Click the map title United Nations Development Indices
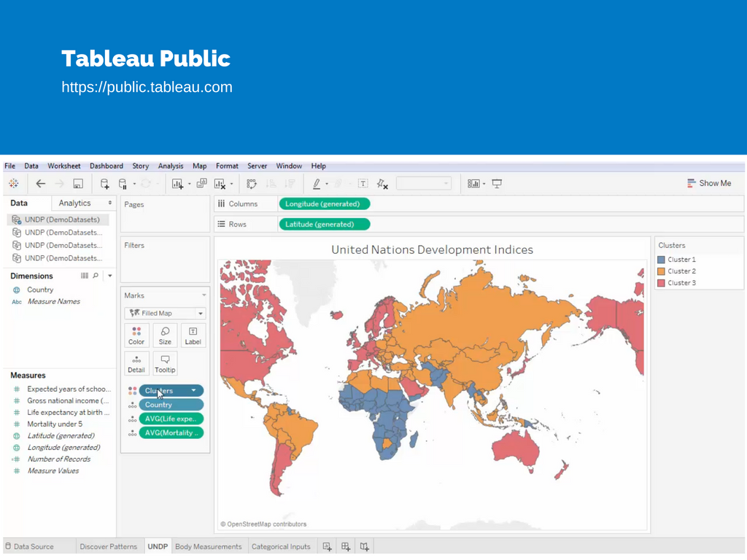 point(432,250)
